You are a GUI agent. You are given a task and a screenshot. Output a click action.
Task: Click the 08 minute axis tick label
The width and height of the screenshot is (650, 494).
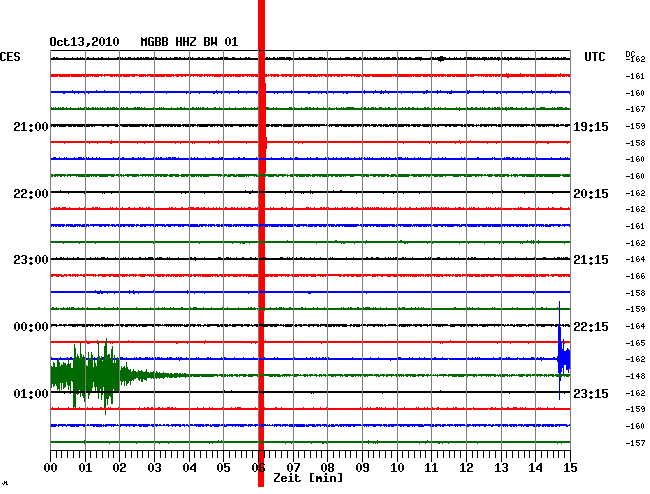[327, 468]
